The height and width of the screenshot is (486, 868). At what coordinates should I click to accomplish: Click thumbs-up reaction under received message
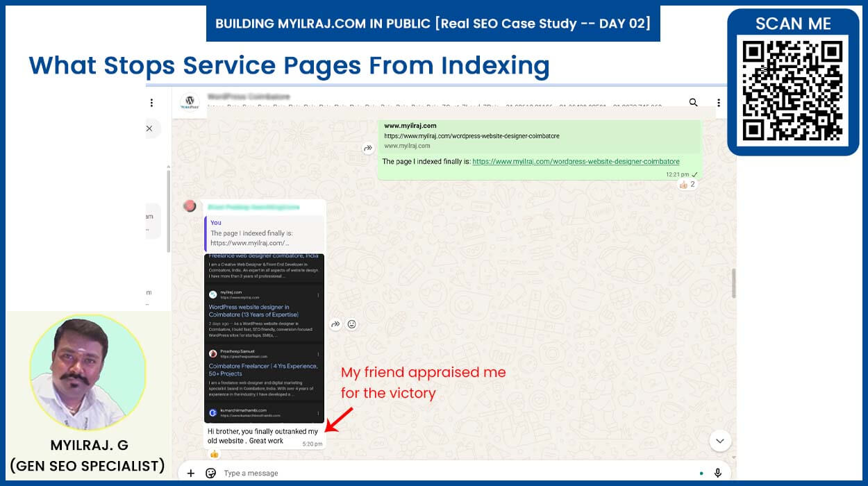tap(214, 454)
